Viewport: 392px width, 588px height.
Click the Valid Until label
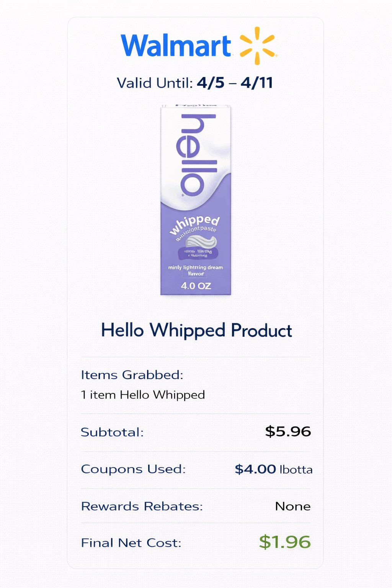pyautogui.click(x=155, y=83)
